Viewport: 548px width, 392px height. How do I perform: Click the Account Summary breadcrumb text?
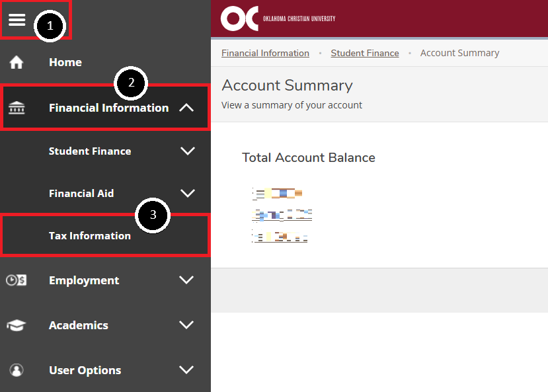tap(459, 53)
